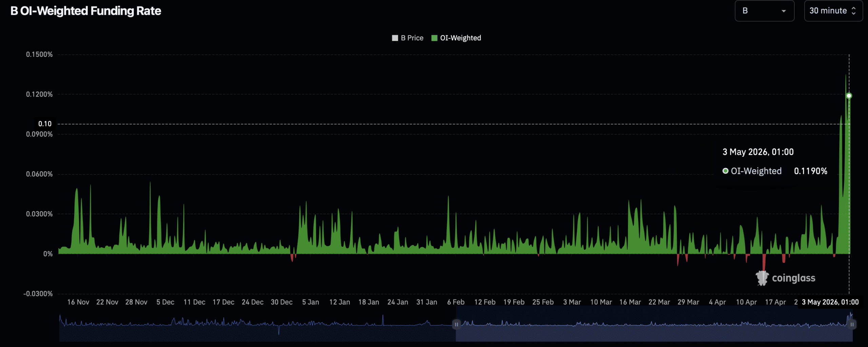This screenshot has width=868, height=347.
Task: Grab the right range slider handle
Action: pyautogui.click(x=852, y=324)
